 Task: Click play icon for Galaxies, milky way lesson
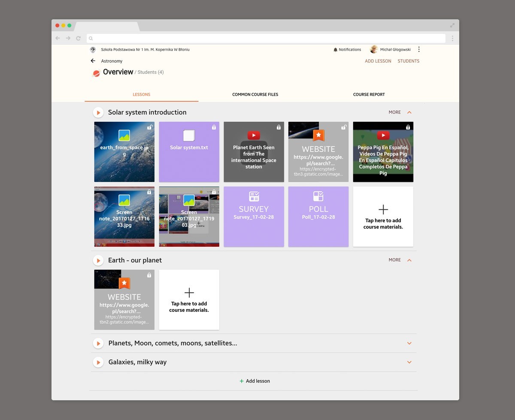point(98,363)
